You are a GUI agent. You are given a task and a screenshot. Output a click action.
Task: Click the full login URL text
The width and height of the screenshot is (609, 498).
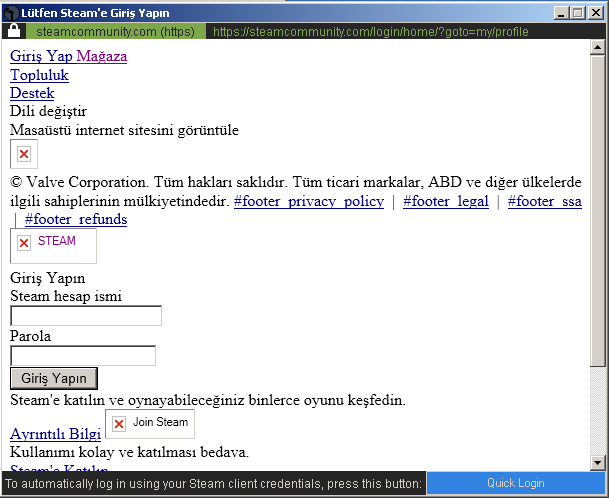371,31
